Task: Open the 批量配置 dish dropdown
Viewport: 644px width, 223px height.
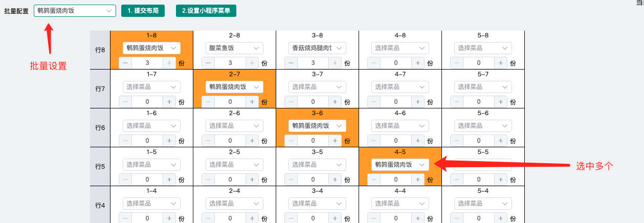Action: point(75,11)
